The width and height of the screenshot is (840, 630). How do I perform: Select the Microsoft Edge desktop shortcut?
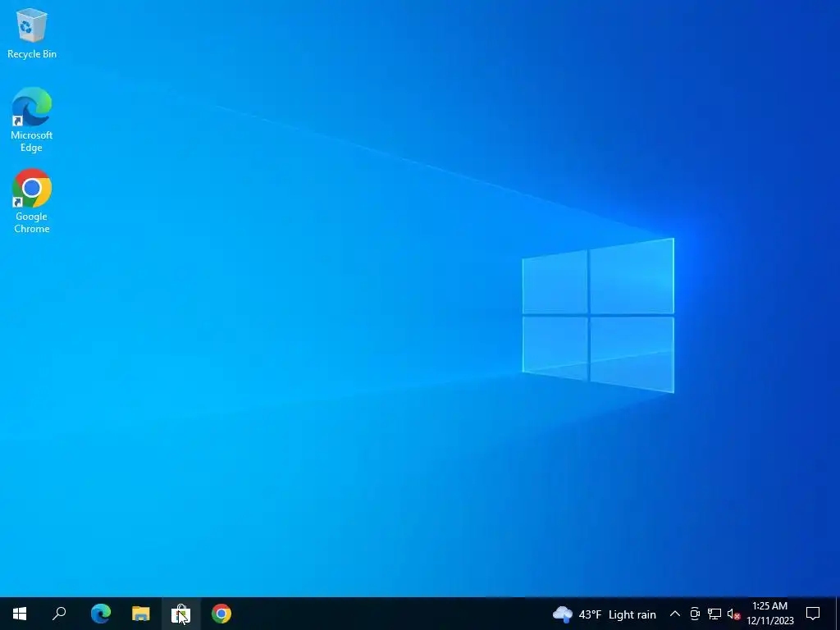point(32,120)
